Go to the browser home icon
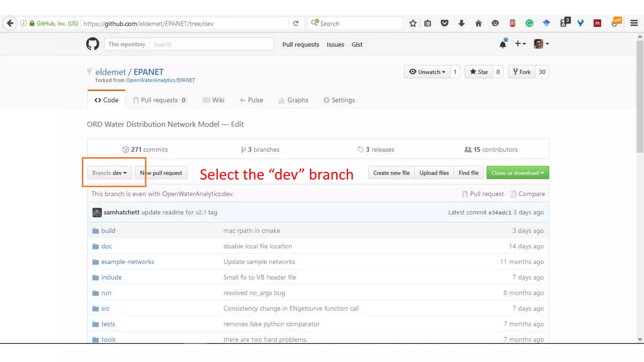The image size is (644, 362). tap(478, 23)
